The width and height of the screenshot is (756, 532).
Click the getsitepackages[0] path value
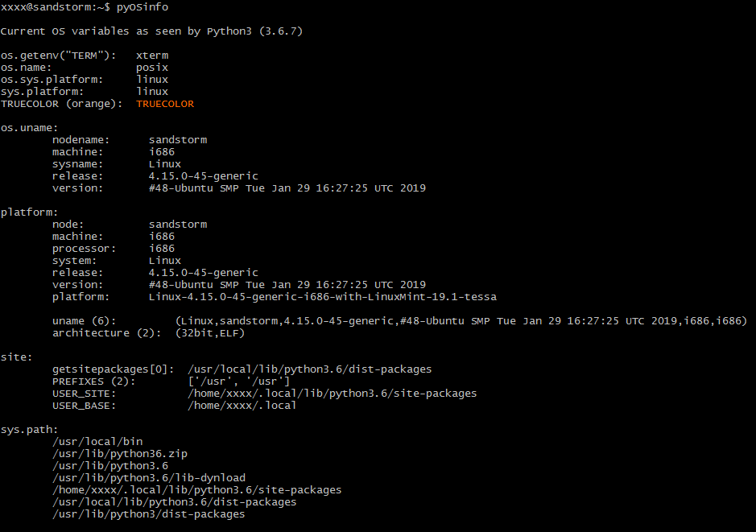(309, 369)
